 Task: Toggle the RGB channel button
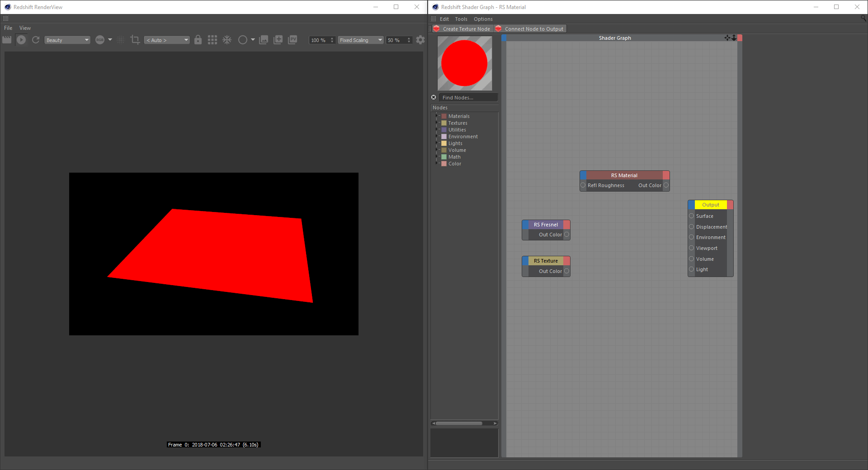[100, 40]
